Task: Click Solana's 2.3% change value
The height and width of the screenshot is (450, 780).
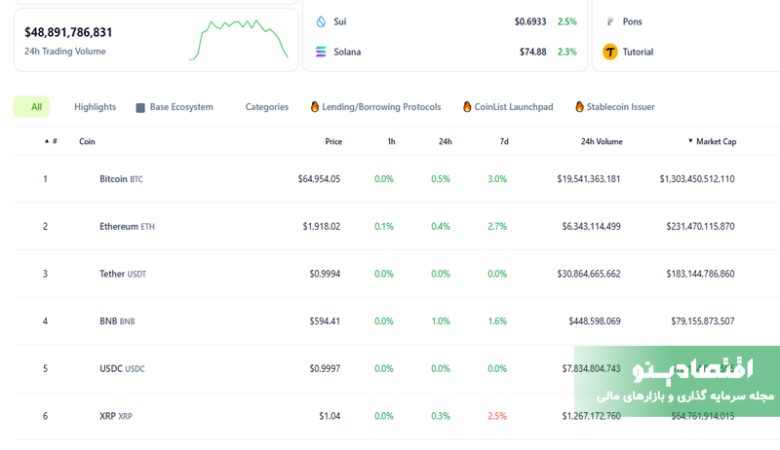Action: (567, 52)
